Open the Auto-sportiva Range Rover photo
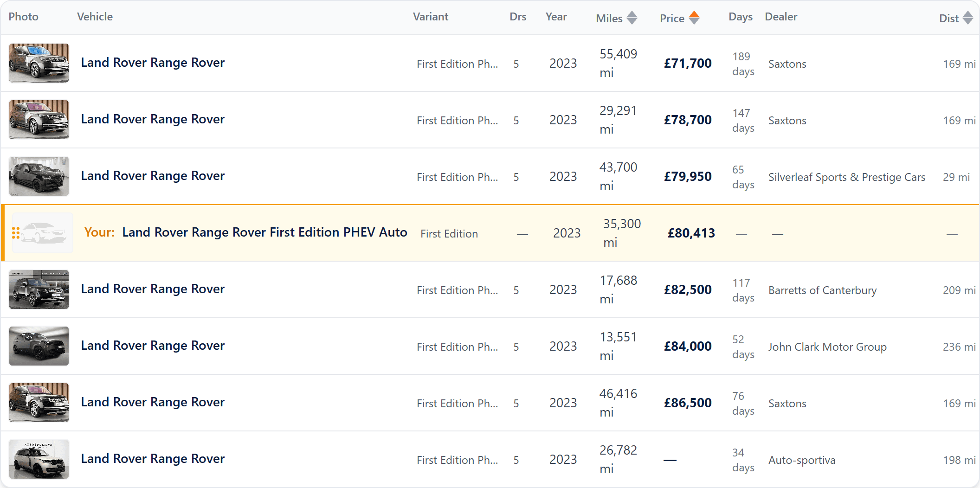The height and width of the screenshot is (488, 980). (39, 459)
